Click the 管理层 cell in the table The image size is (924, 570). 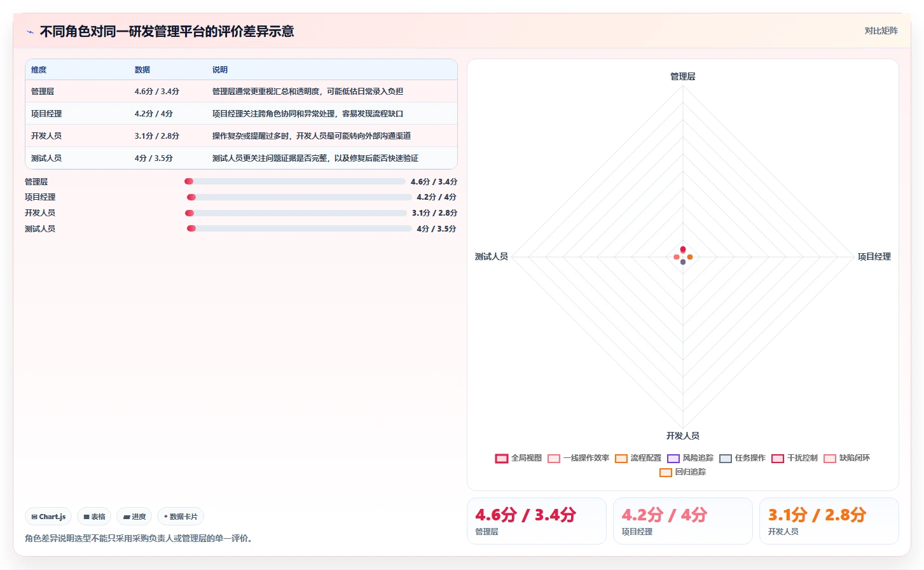click(43, 92)
